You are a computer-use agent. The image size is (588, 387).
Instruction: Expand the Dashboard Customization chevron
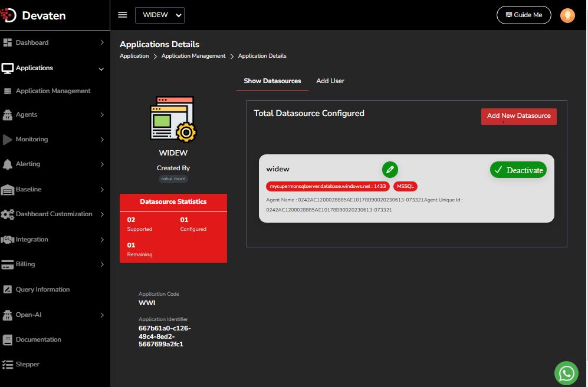click(102, 214)
